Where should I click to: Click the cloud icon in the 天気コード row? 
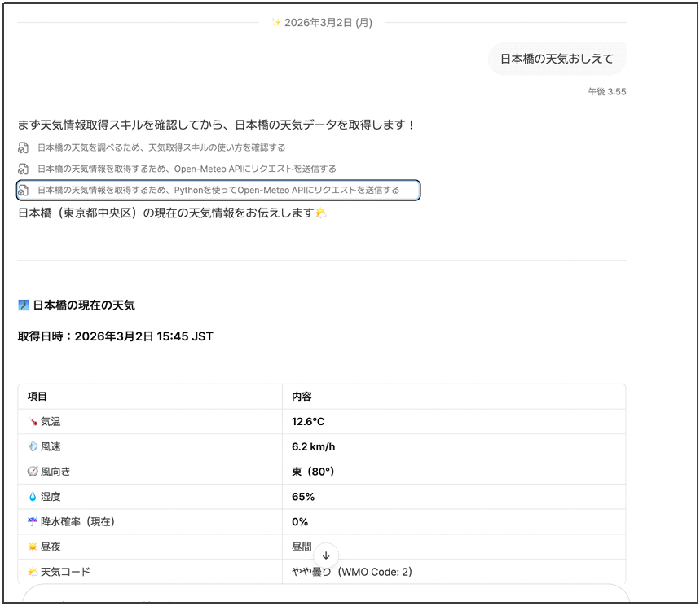[33, 572]
